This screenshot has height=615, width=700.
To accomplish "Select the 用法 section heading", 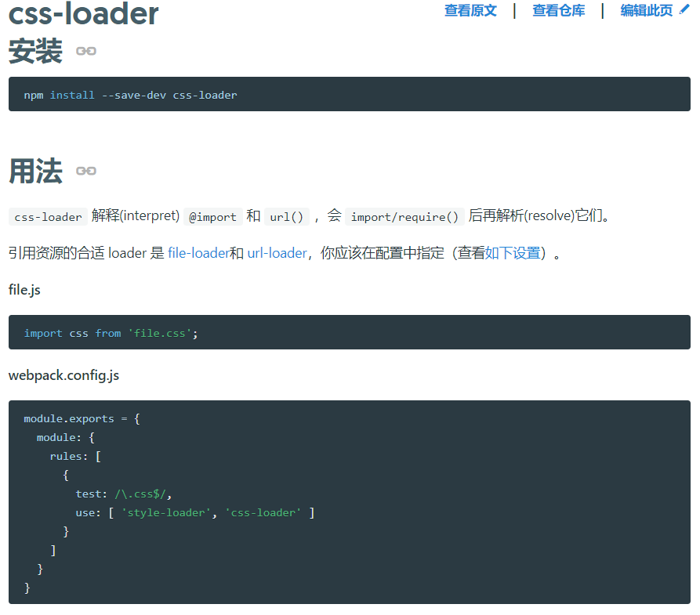I will tap(35, 171).
